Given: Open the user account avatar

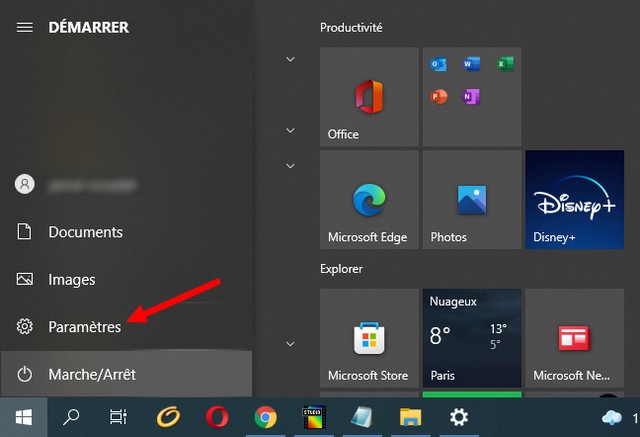Looking at the screenshot, I should pos(24,184).
